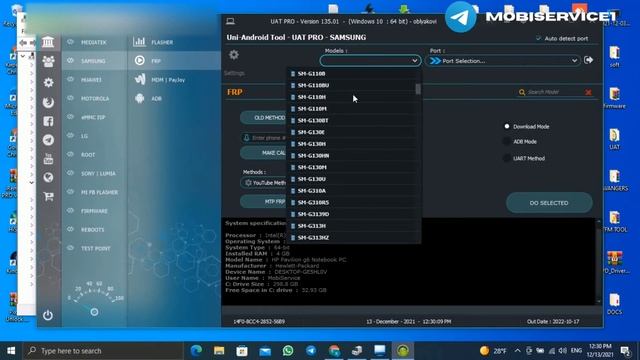The height and width of the screenshot is (360, 640).
Task: Click the Windows Start button
Action: pos(11,351)
